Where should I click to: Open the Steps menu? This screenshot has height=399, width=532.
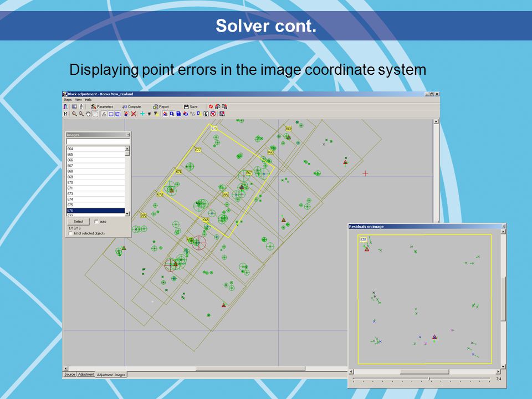[68, 100]
